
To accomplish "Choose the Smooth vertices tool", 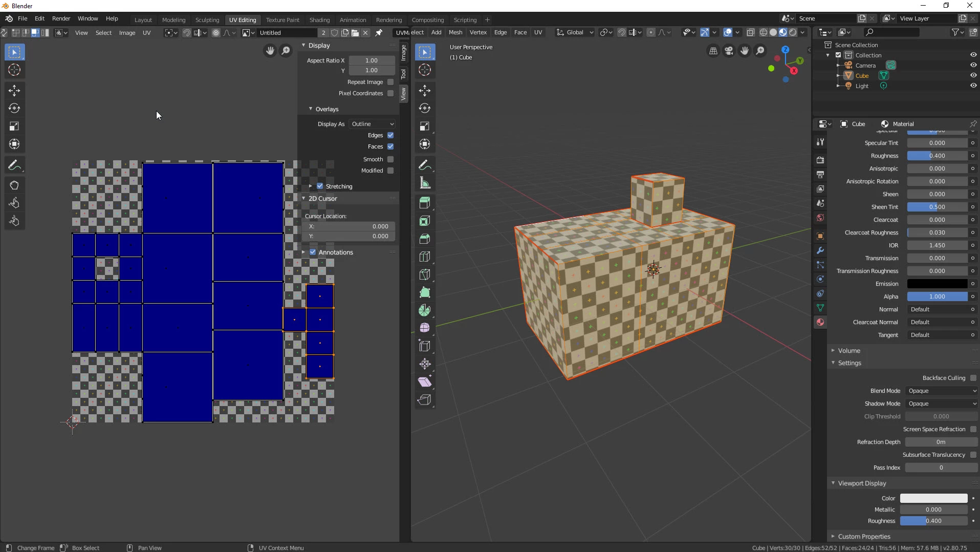I will point(425,328).
